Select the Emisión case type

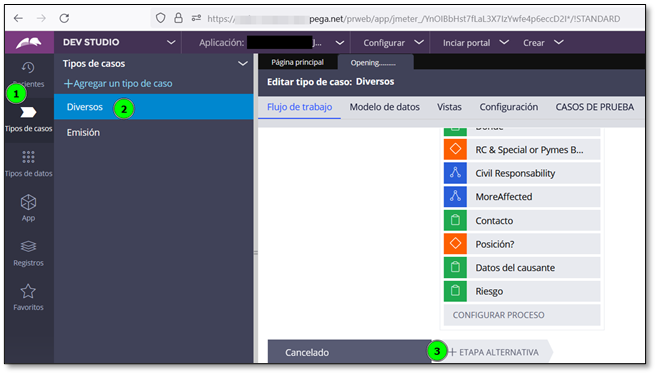tap(153, 132)
